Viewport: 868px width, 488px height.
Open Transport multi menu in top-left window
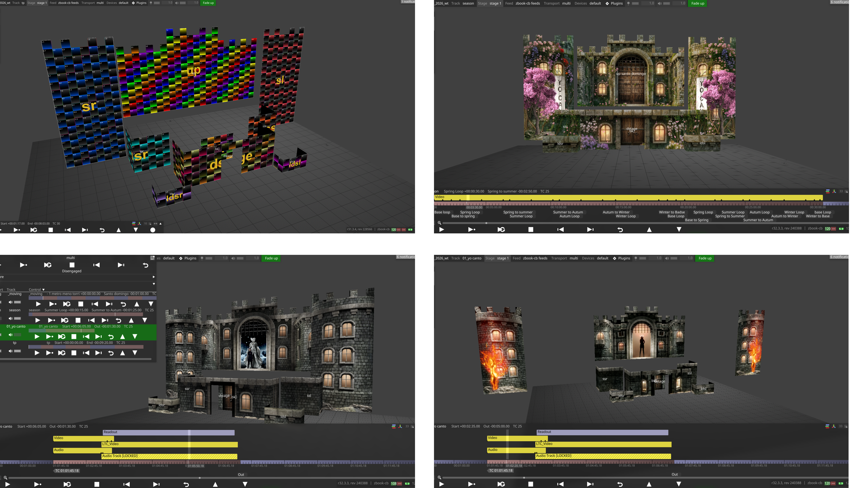tap(93, 3)
